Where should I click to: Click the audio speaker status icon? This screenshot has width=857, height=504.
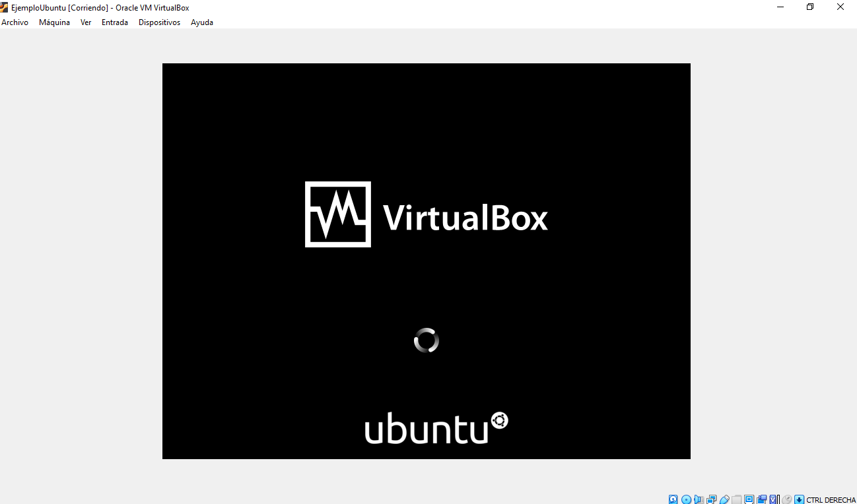click(x=699, y=499)
